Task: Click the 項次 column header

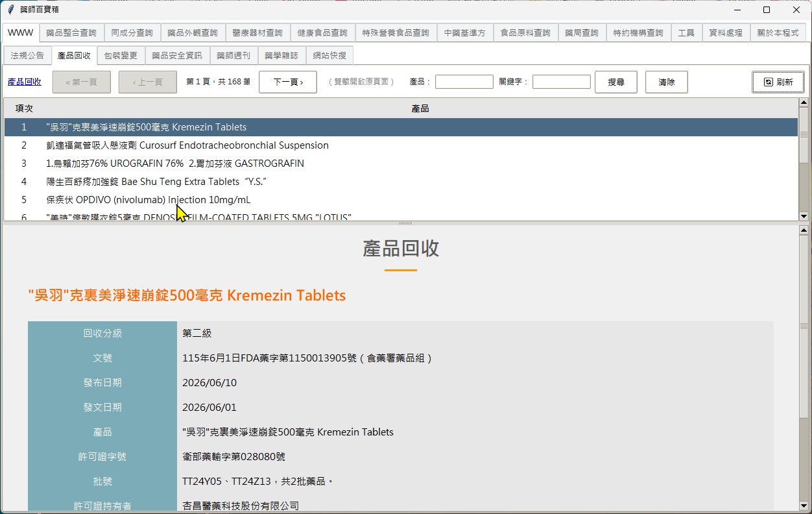Action: (x=24, y=108)
